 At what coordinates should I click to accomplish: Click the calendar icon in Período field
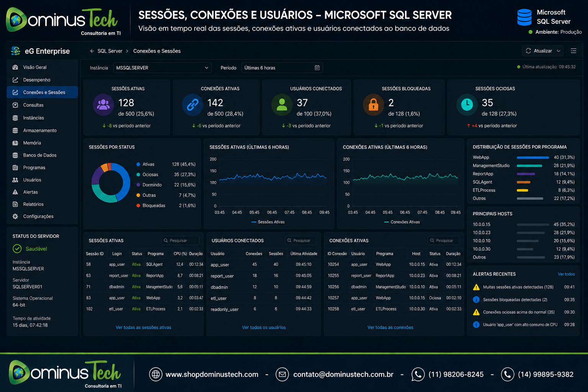pos(317,68)
